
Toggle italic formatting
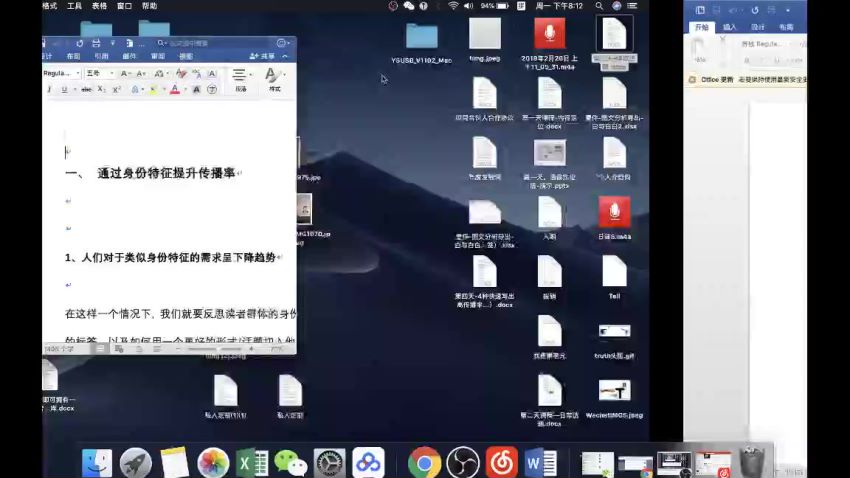click(49, 89)
